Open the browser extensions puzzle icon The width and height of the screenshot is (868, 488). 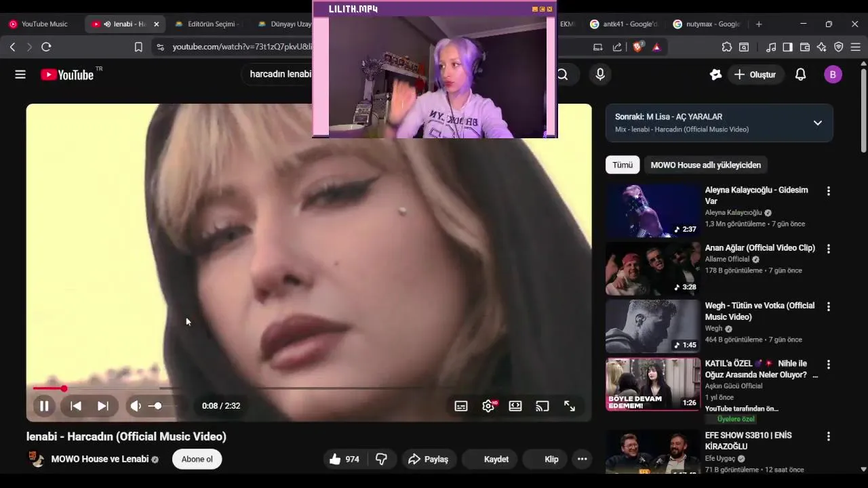[727, 47]
